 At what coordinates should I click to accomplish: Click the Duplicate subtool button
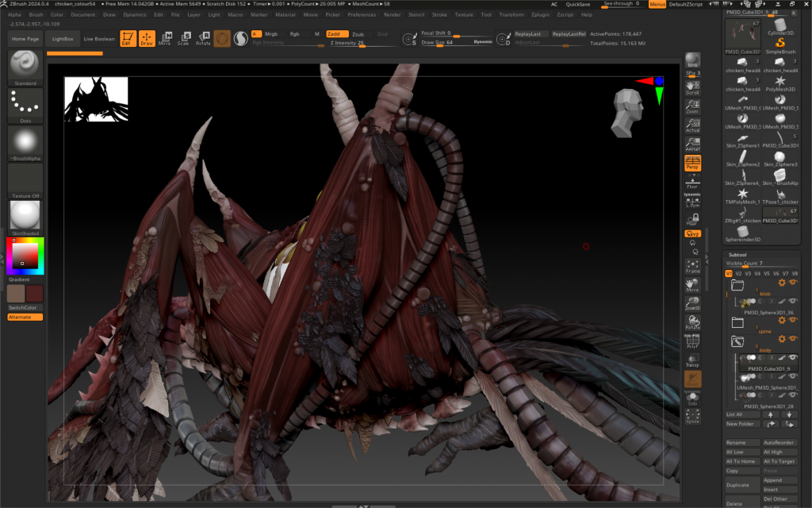click(742, 484)
